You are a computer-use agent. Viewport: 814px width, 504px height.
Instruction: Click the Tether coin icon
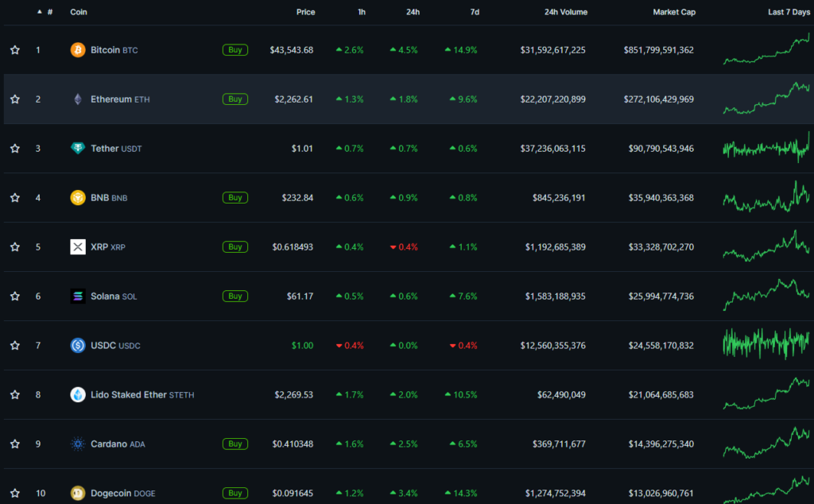point(78,149)
